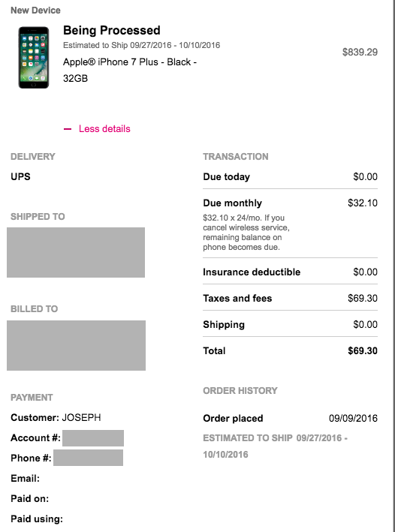Click the bold Total $69.30 amount

[x=363, y=351]
